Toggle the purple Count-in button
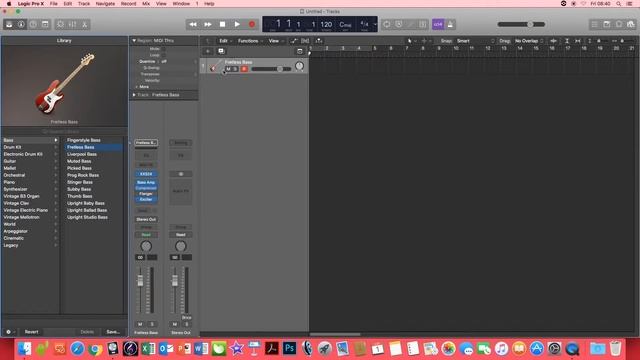Image resolution: width=640 pixels, height=360 pixels. pos(438,24)
